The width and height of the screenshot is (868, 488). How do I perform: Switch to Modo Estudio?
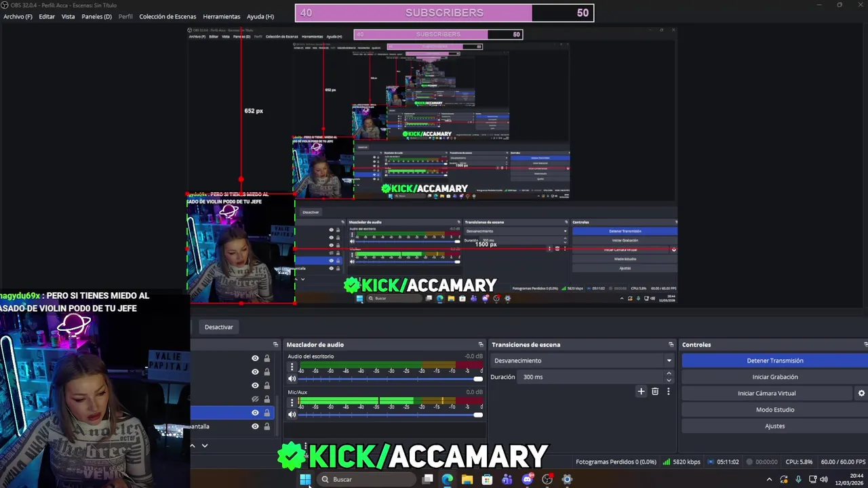[774, 409]
